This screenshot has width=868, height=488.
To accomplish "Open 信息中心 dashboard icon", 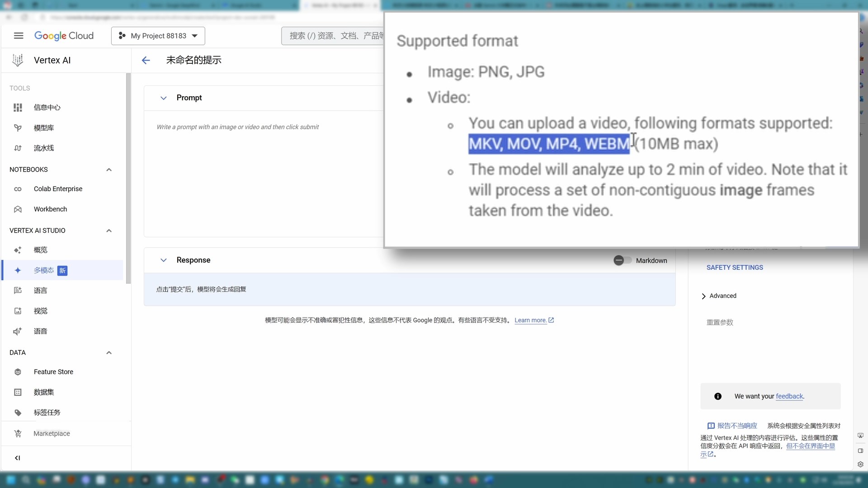I will (x=18, y=108).
